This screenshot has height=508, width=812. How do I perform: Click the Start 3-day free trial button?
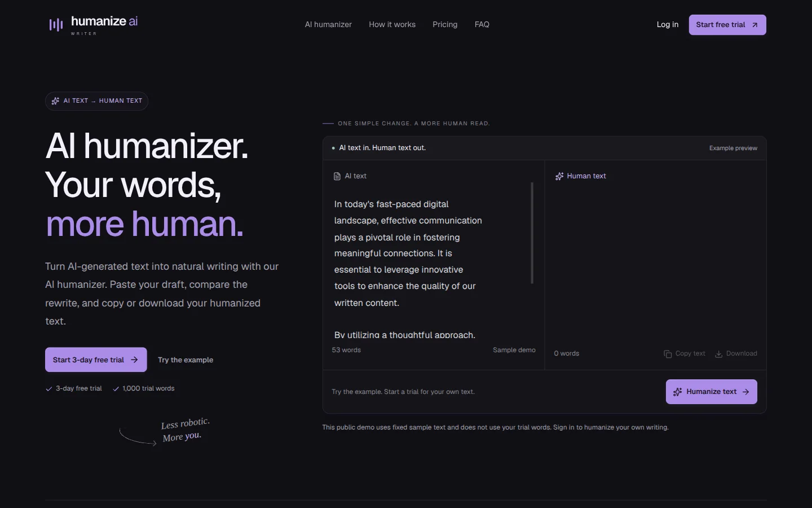96,360
